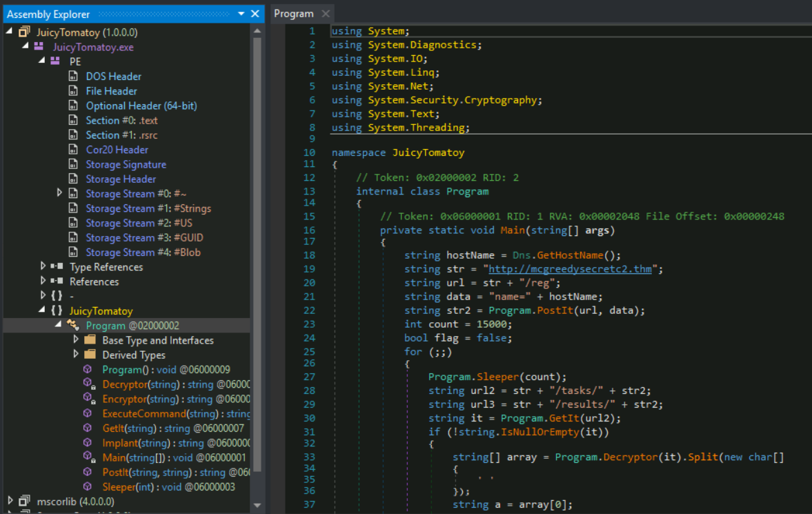
Task: Click the ExecuteCommand method icon
Action: (88, 413)
